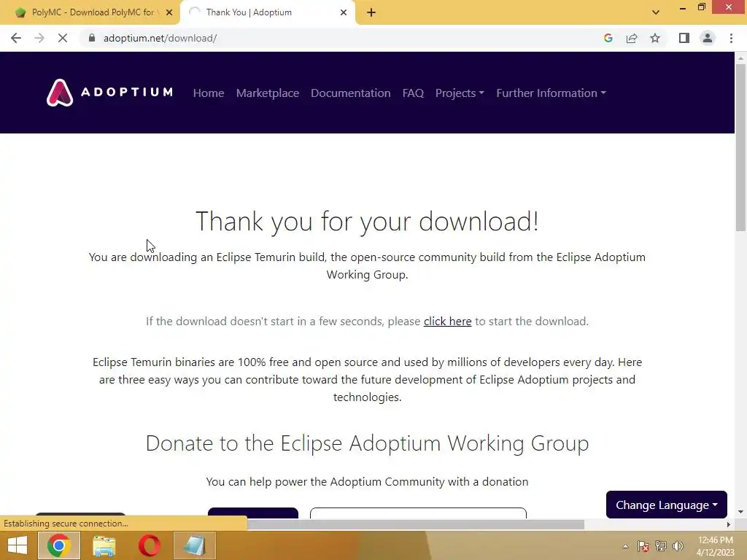Stop the page loading with the X button
Viewport: 747px width, 560px height.
click(63, 38)
